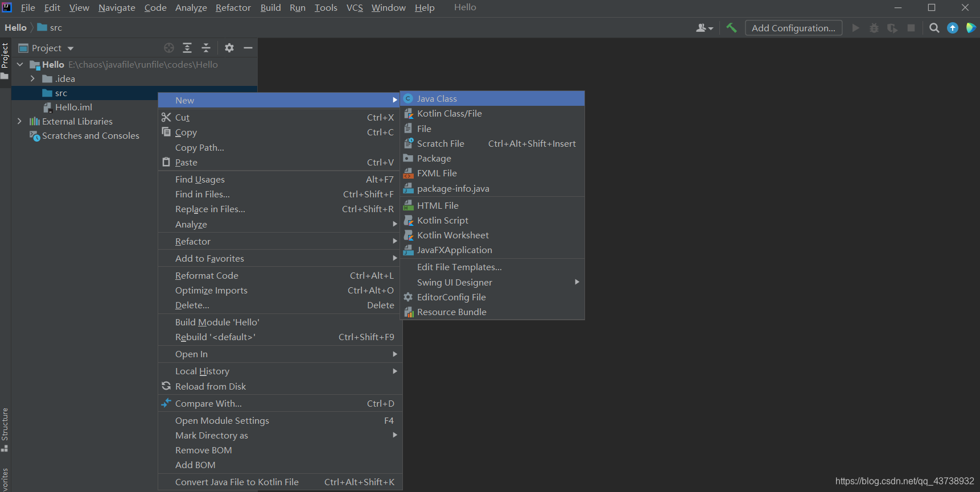Click the Paste clipboard icon in context menu

pyautogui.click(x=166, y=162)
